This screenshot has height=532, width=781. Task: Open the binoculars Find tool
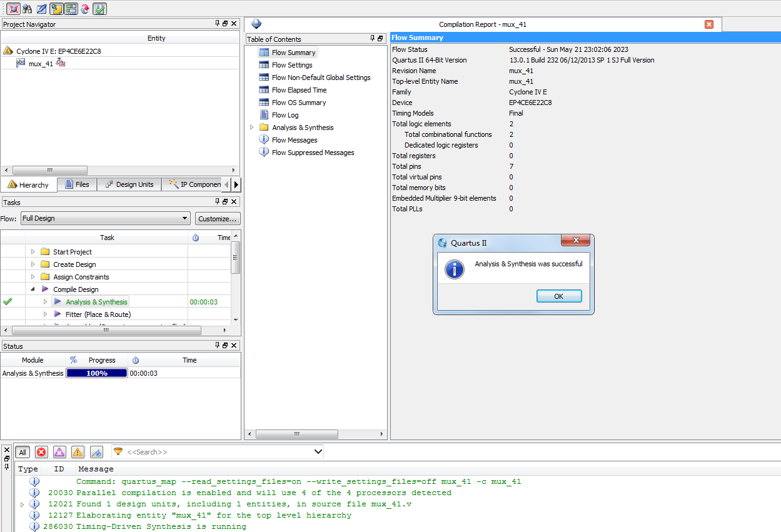(x=27, y=9)
